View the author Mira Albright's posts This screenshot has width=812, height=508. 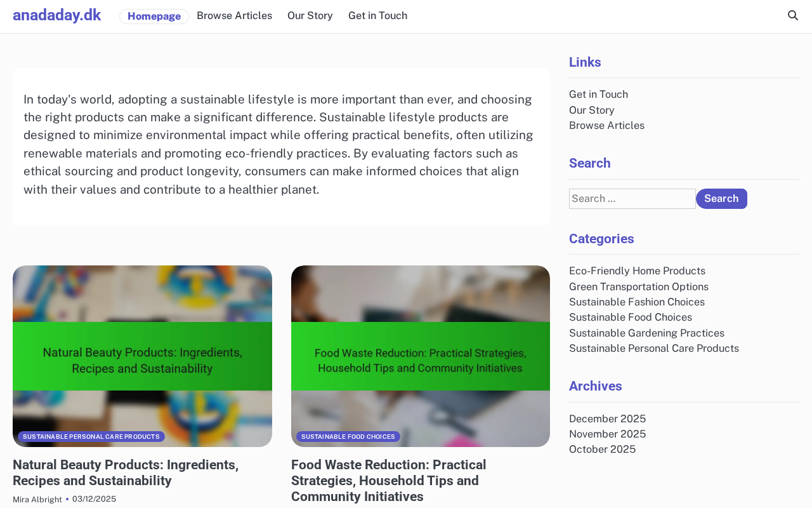coord(37,499)
